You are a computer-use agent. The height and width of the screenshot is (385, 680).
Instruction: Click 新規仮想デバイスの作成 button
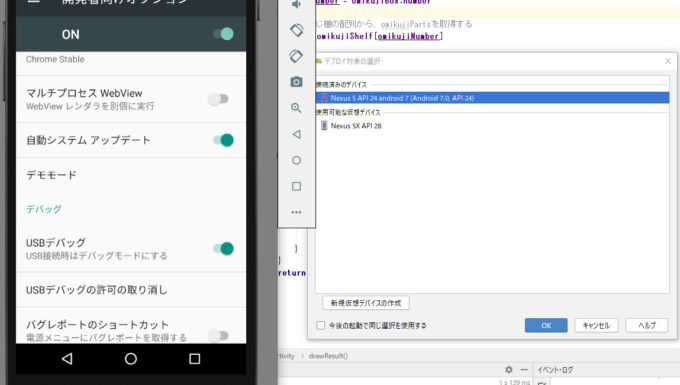[x=366, y=303]
